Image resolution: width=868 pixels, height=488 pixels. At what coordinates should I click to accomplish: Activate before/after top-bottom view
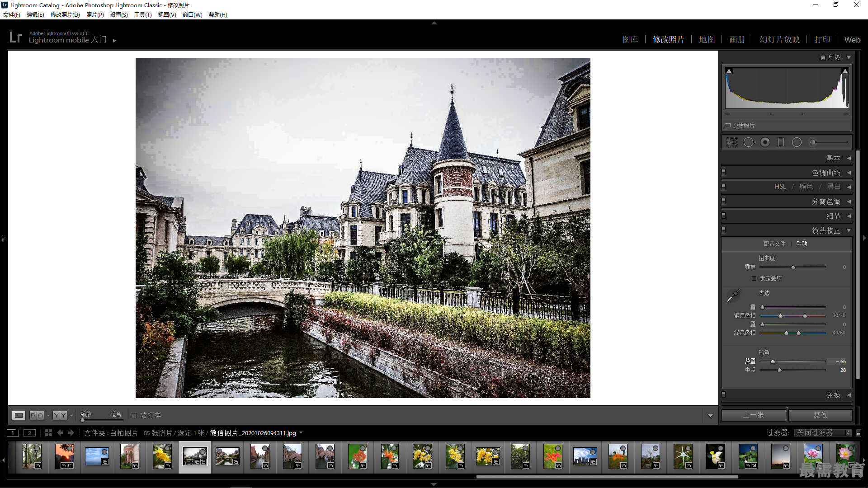60,415
